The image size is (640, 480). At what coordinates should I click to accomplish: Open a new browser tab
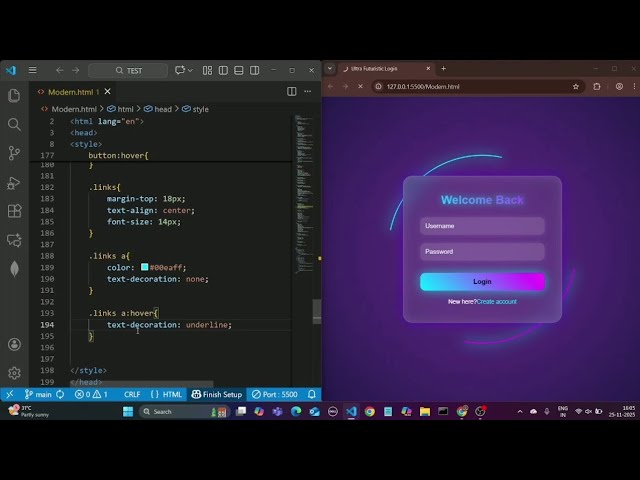444,69
